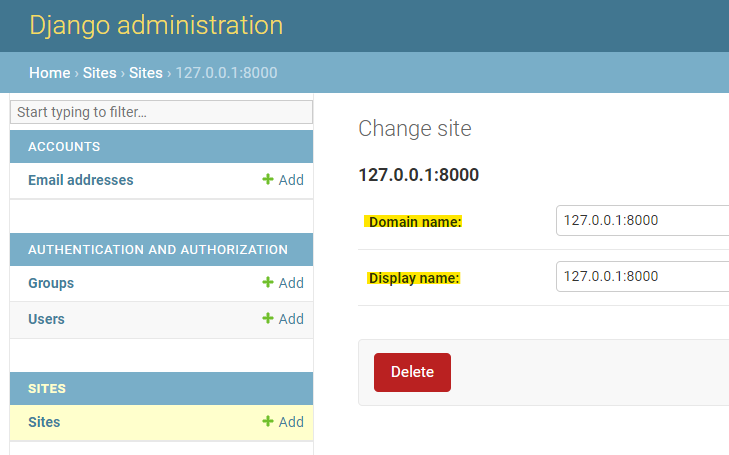Click the Display name input field
729x455 pixels.
tap(643, 277)
